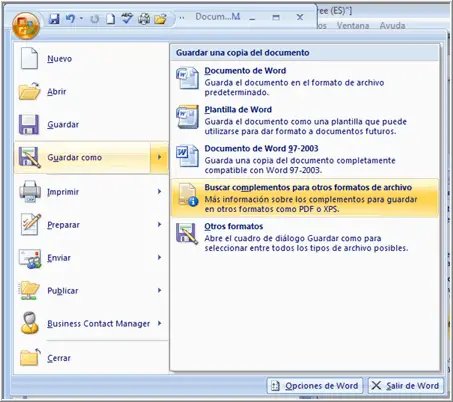Click the blank page icon beside Nuevo
The height and width of the screenshot is (402, 453).
click(29, 58)
